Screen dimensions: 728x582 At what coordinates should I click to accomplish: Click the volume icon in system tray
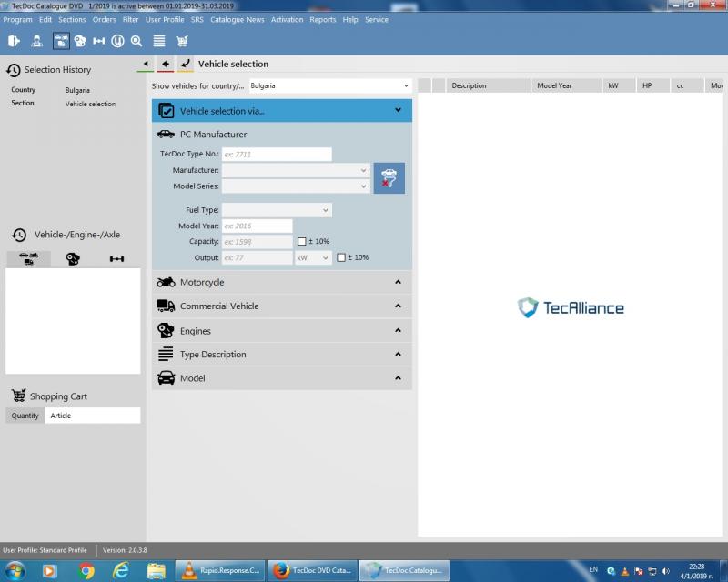click(x=666, y=571)
